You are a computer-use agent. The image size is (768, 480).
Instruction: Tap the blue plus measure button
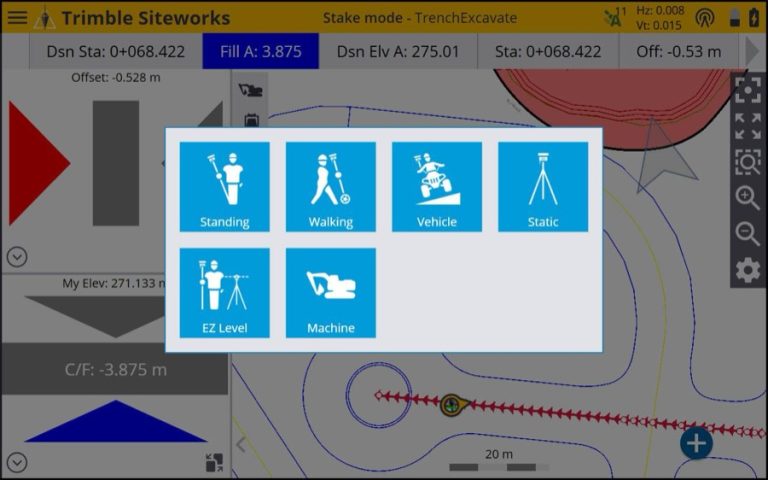coord(696,443)
